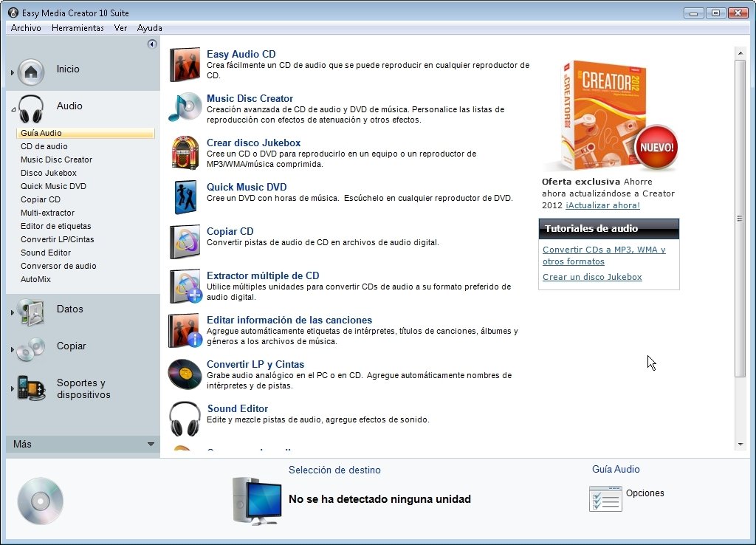756x545 pixels.
Task: Select CD de audio in the sidebar
Action: 44,146
